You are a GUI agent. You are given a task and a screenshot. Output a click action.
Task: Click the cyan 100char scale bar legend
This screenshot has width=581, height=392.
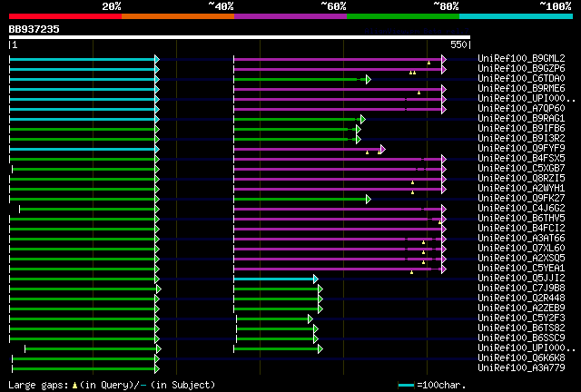point(406,386)
